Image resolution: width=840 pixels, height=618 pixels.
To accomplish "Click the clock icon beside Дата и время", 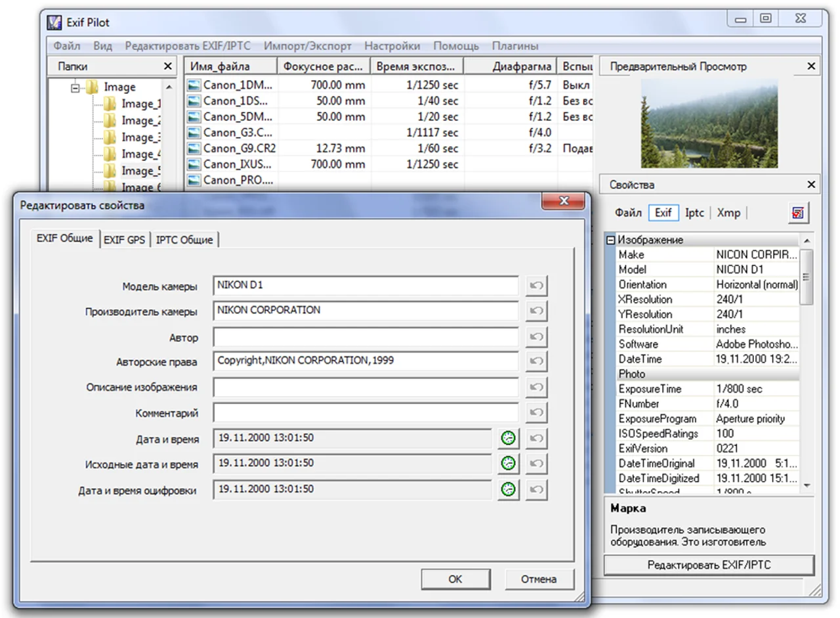I will click(x=508, y=439).
